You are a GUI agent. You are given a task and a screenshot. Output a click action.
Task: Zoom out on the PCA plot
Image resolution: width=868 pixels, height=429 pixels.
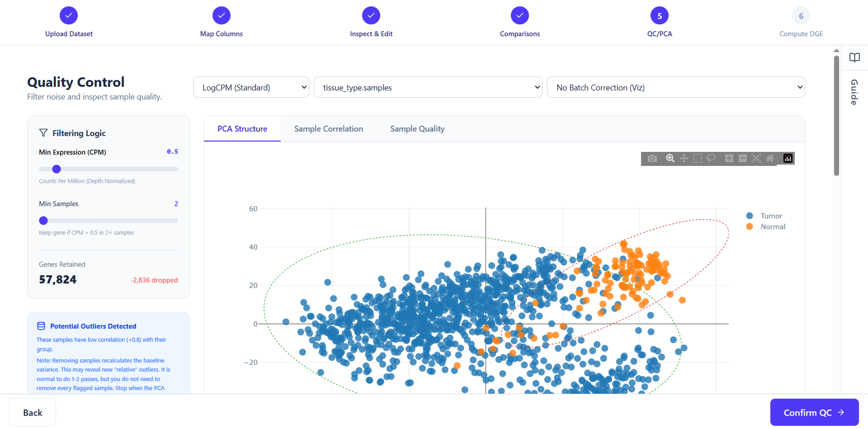pyautogui.click(x=743, y=158)
